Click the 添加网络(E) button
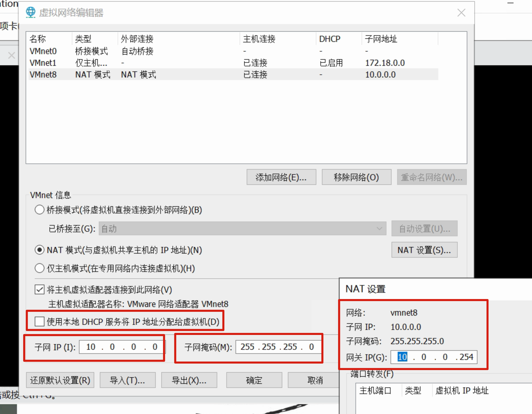 [281, 177]
